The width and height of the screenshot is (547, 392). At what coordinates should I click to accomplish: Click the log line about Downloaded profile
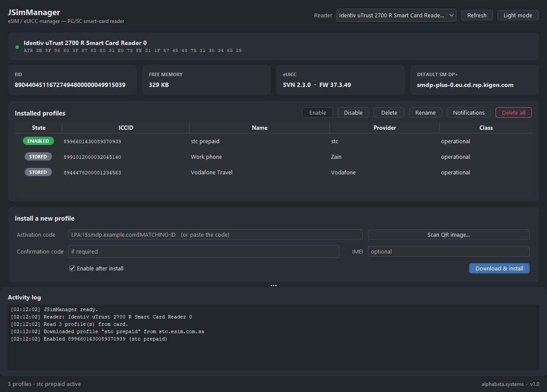(107, 331)
